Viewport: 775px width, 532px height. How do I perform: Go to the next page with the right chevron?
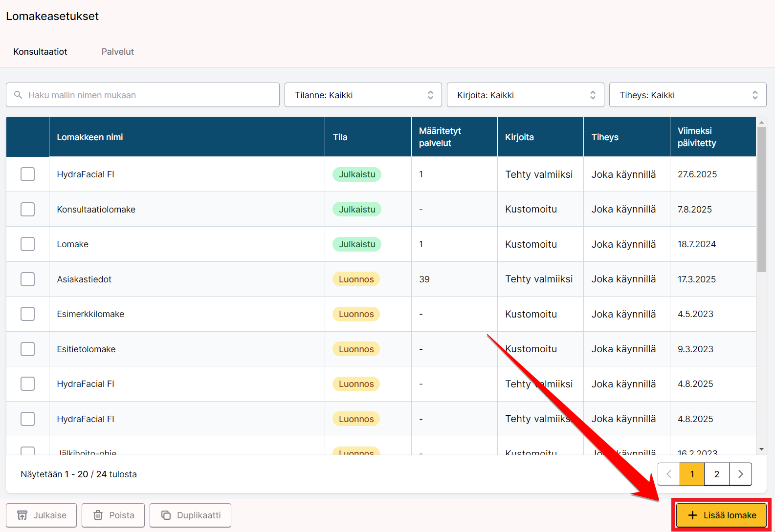[740, 474]
